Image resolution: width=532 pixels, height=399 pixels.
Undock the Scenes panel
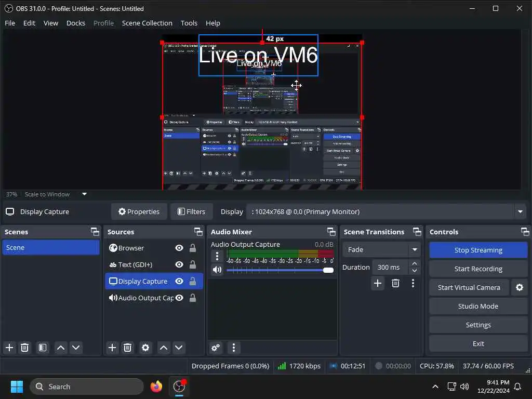(95, 232)
